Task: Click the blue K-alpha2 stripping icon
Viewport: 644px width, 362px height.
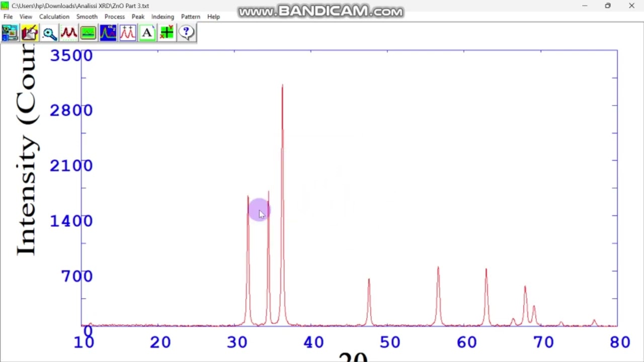Action: [x=108, y=33]
